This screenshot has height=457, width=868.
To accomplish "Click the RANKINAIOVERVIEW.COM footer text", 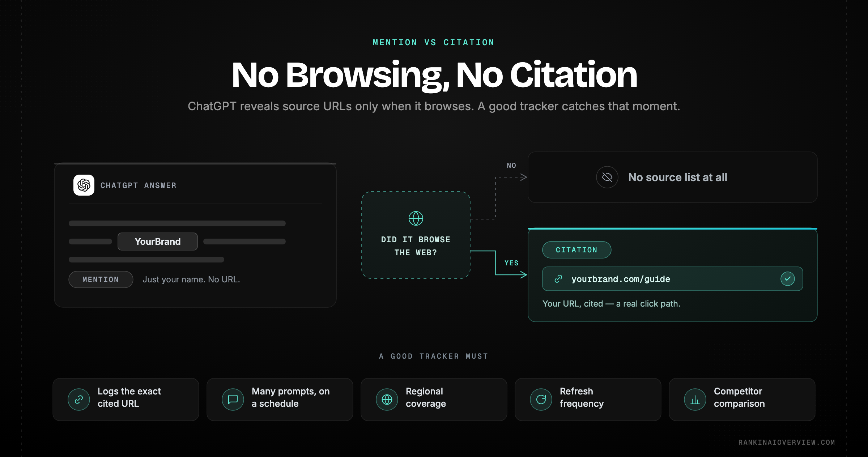I will (787, 442).
